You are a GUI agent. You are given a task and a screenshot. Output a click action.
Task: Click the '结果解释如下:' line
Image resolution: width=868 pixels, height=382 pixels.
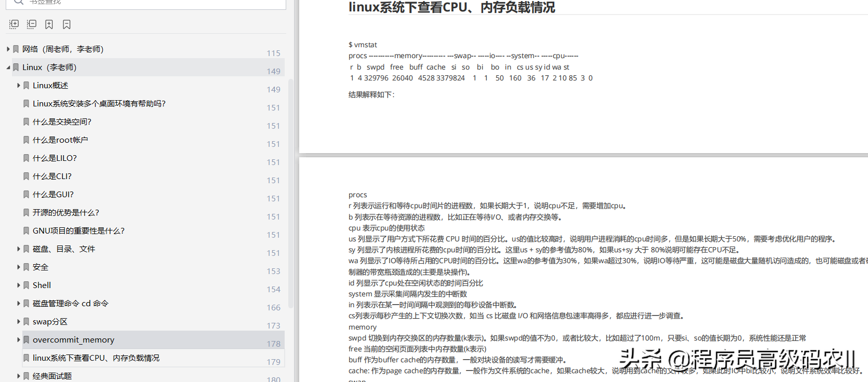pyautogui.click(x=371, y=94)
